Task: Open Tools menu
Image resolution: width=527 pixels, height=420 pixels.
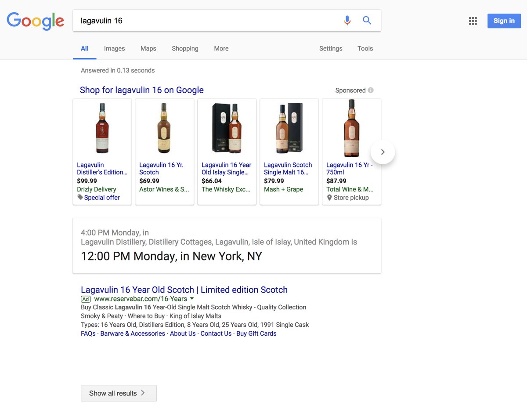Action: [365, 48]
